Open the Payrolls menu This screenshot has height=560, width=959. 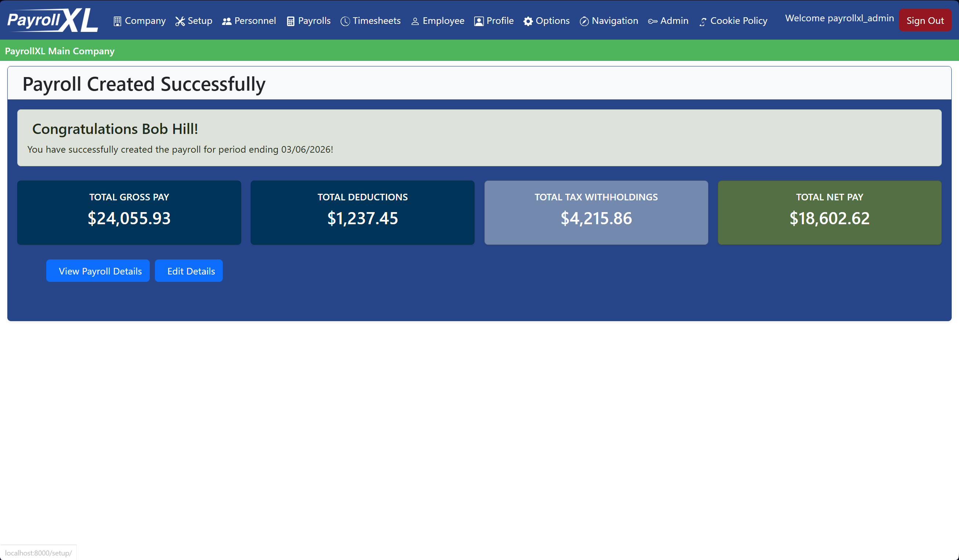click(x=309, y=21)
